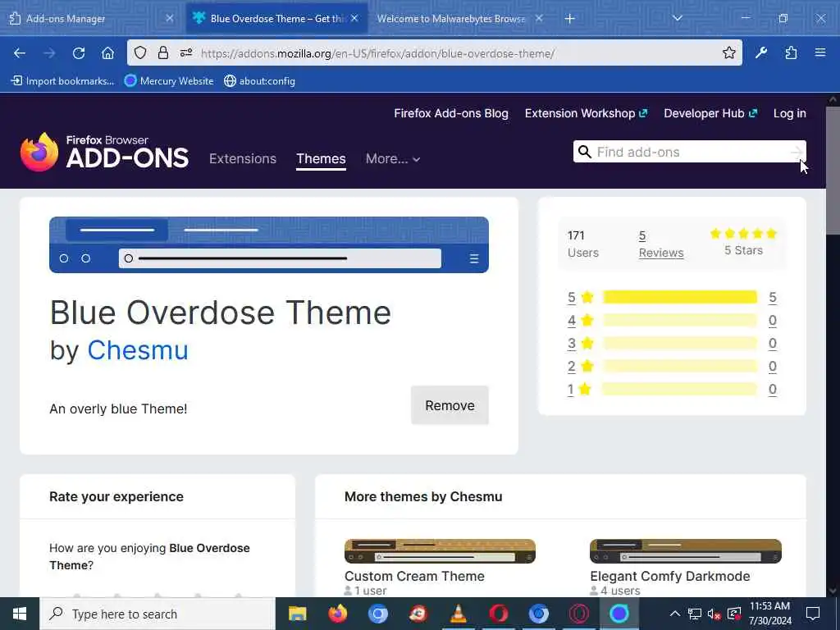Screen dimensions: 840x630
Task: Remove the Blue Overdose Theme
Action: pyautogui.click(x=450, y=405)
